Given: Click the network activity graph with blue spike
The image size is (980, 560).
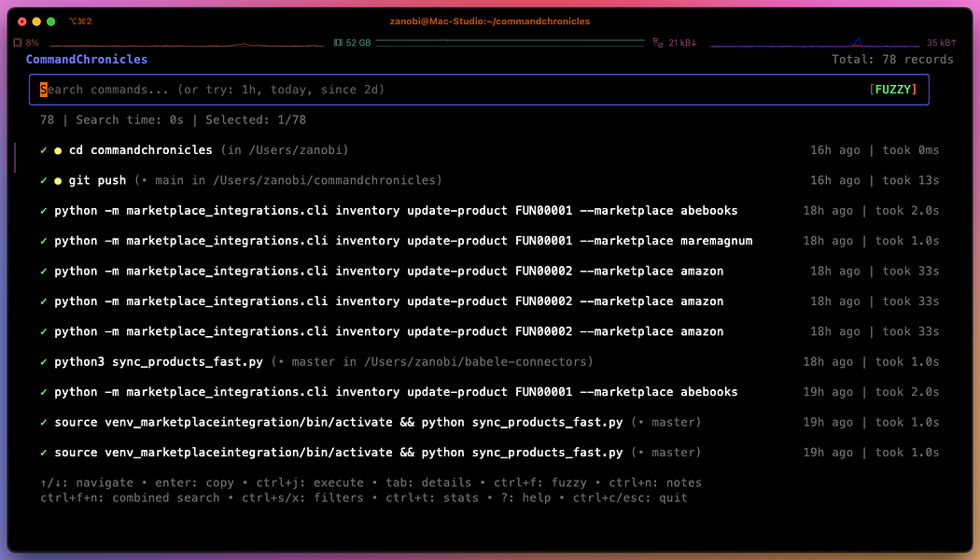Looking at the screenshot, I should [x=815, y=43].
